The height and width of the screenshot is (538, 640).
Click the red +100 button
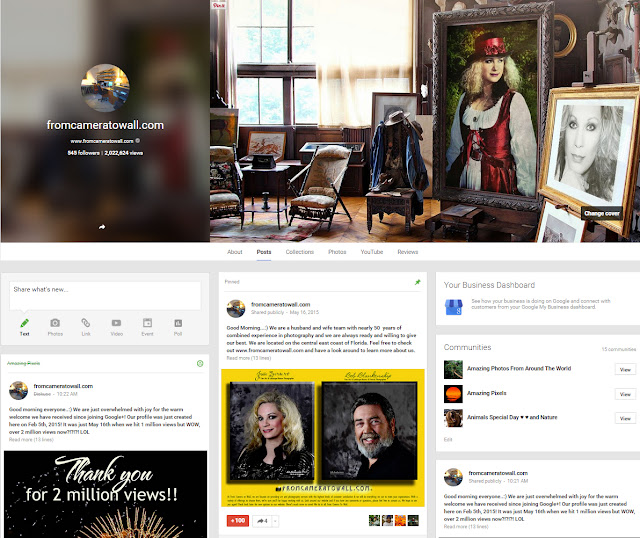point(238,521)
